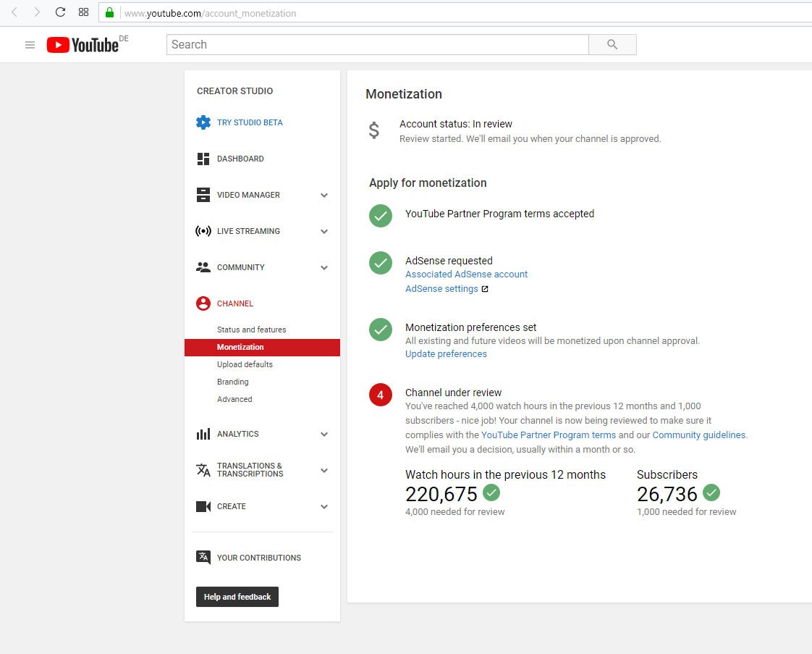Click the Analytics bar chart icon

[x=203, y=434]
